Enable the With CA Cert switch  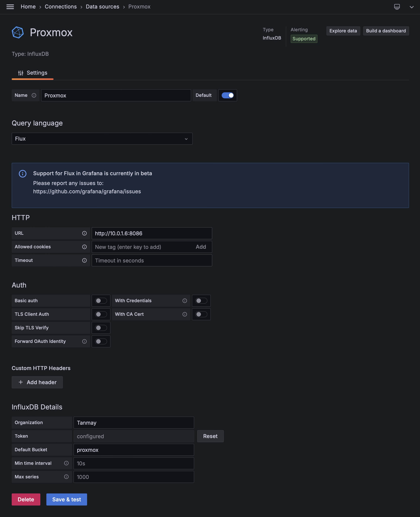[x=201, y=314]
